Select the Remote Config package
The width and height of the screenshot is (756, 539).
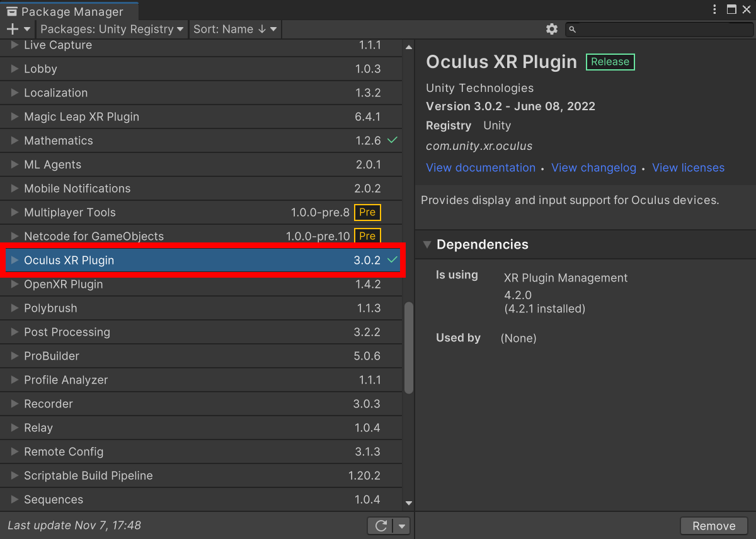coord(201,451)
